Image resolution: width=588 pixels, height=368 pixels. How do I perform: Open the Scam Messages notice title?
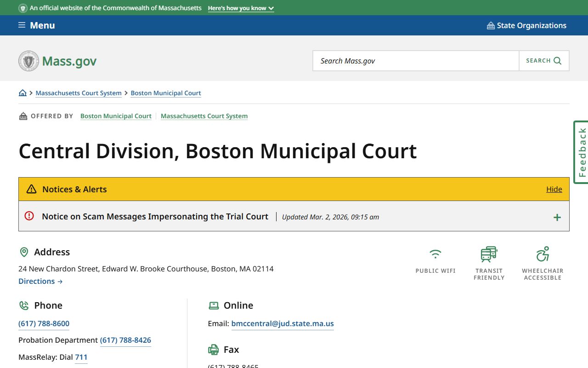tap(155, 216)
